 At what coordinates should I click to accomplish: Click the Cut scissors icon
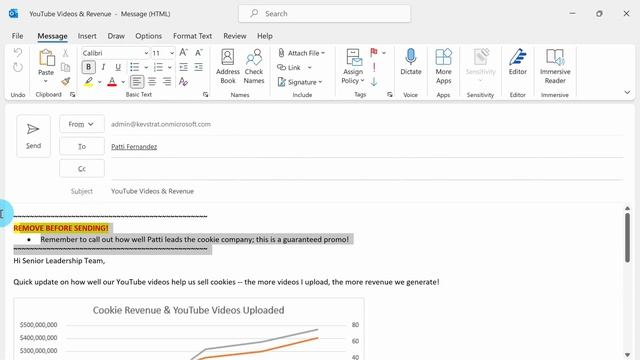(x=65, y=53)
